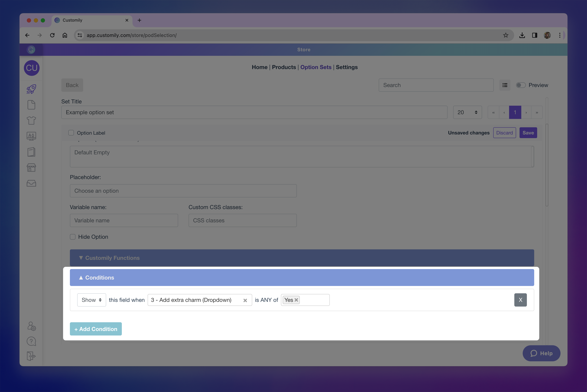The height and width of the screenshot is (392, 587).
Task: Open the Show/Hide condition dropdown
Action: (x=92, y=300)
